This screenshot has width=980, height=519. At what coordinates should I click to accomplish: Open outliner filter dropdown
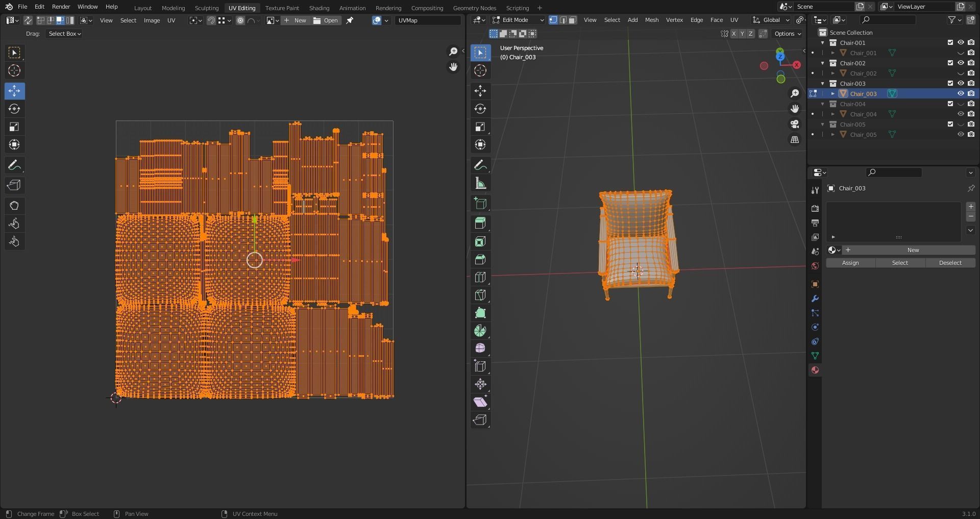click(x=954, y=20)
